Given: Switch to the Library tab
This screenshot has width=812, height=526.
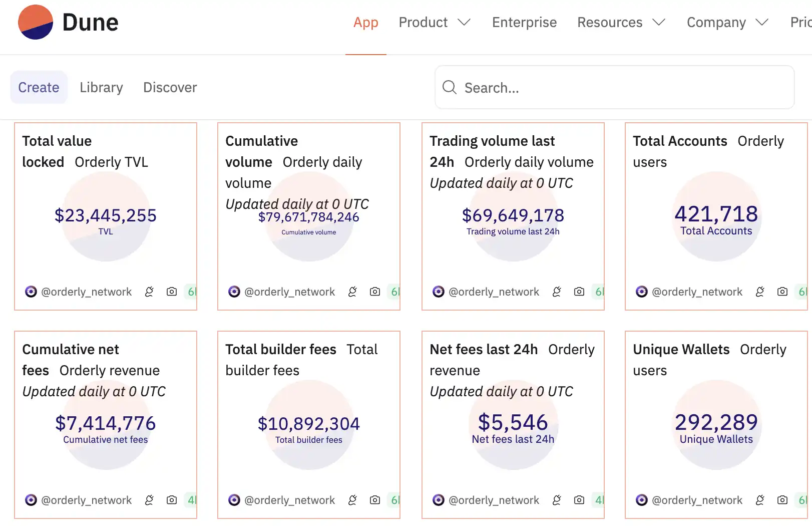Looking at the screenshot, I should click(x=101, y=88).
